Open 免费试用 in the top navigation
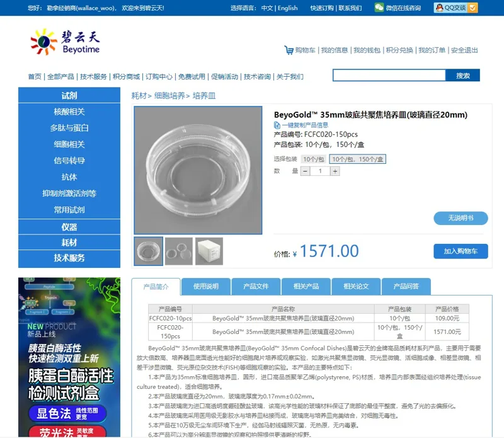Viewport: 504px width, 438px height. click(192, 76)
